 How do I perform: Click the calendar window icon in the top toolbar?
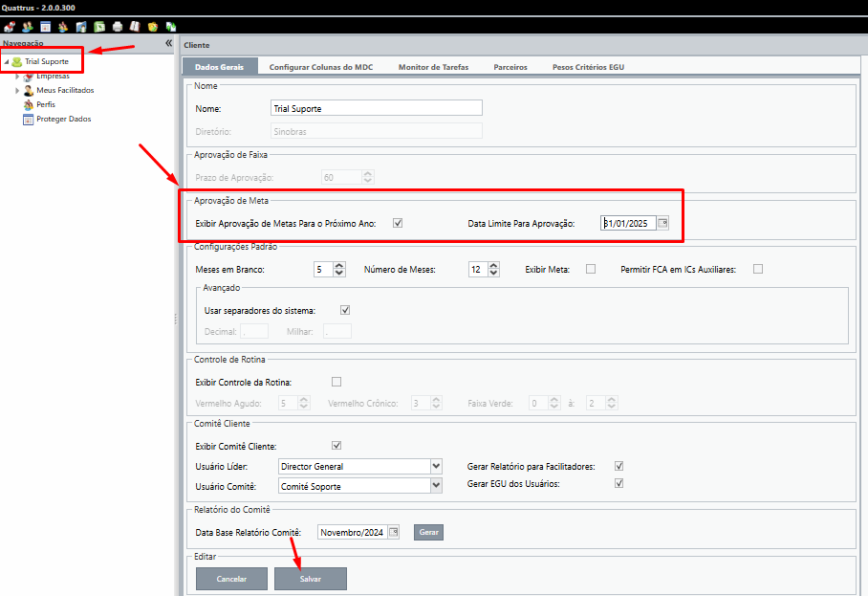tap(45, 27)
